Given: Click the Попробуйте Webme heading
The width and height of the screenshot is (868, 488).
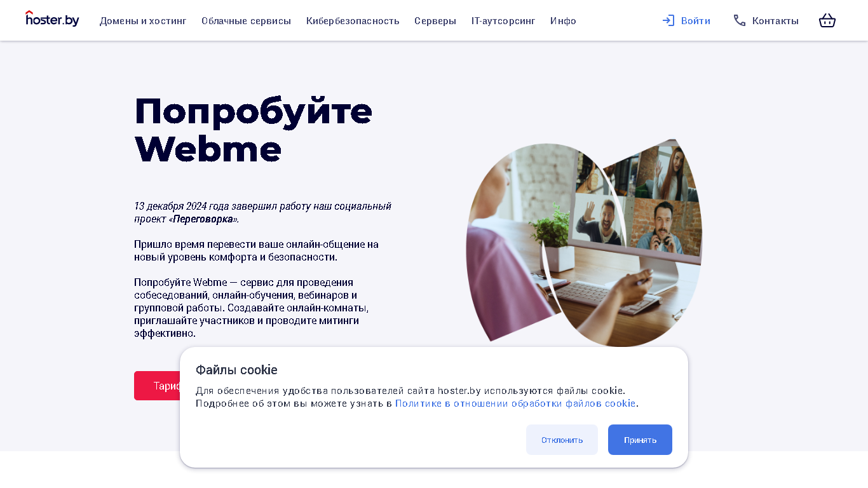Looking at the screenshot, I should 253,130.
